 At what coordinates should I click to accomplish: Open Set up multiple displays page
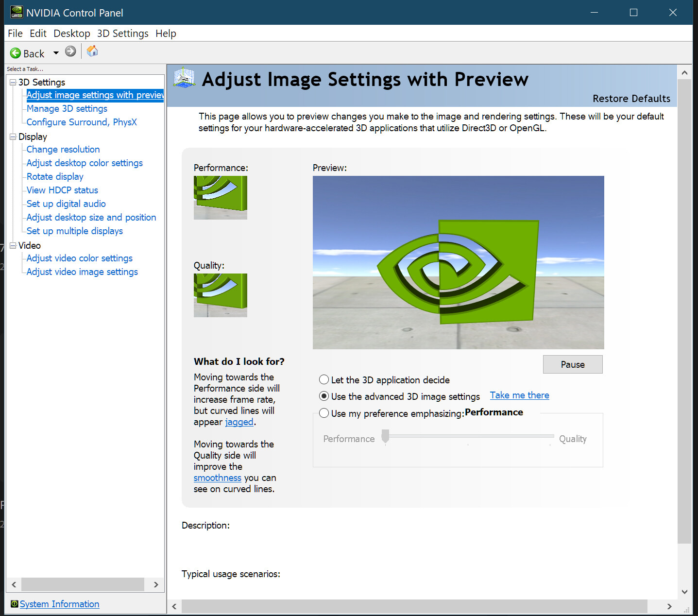point(75,231)
